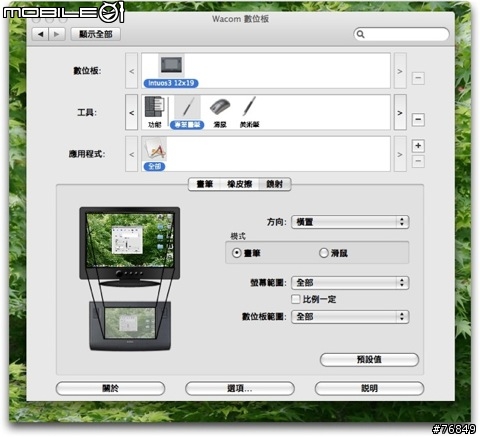Click the forward arrow in toolbar
Viewport: 480px width, 437px height.
click(x=57, y=34)
